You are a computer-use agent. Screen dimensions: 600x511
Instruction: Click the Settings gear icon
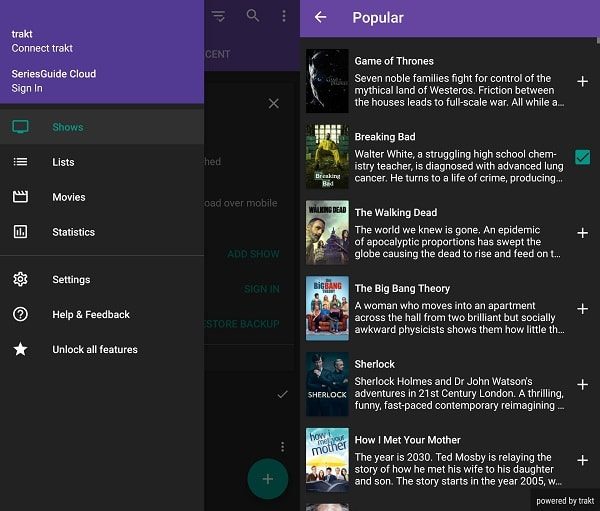coord(20,279)
